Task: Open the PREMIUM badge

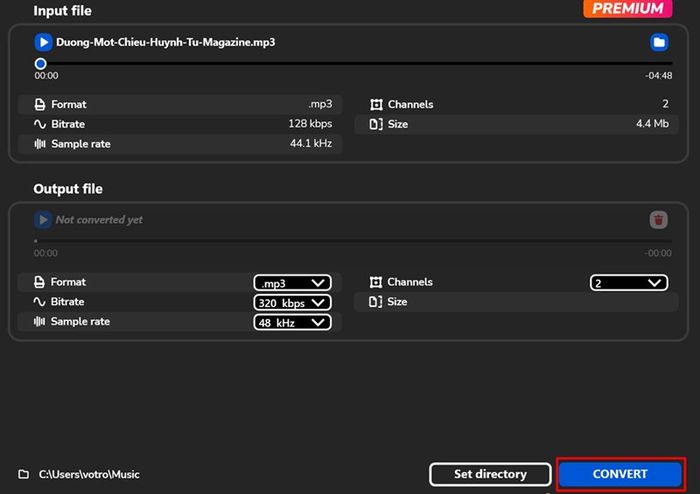Action: tap(628, 8)
